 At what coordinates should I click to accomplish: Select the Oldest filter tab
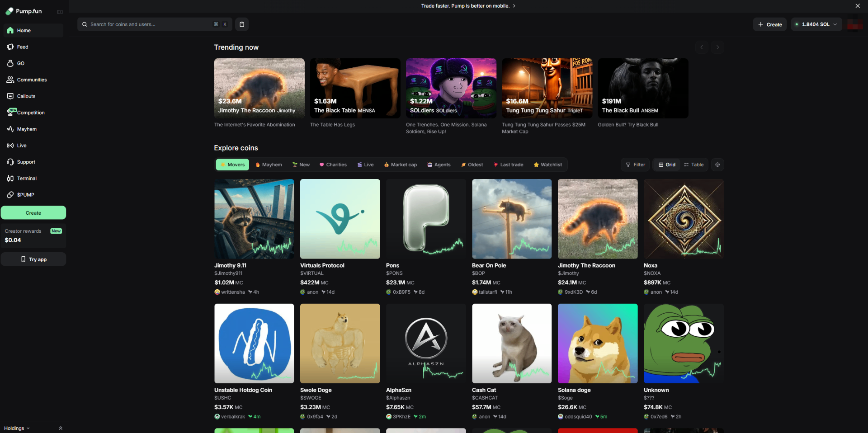(x=472, y=165)
